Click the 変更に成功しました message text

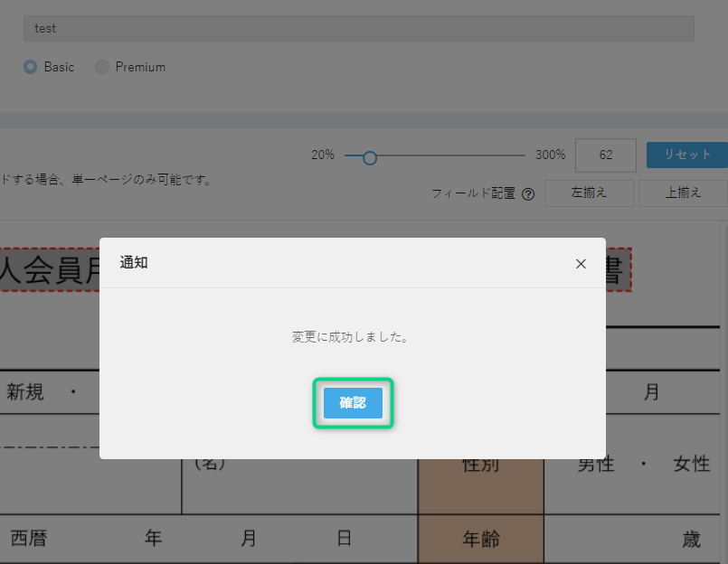(x=352, y=336)
